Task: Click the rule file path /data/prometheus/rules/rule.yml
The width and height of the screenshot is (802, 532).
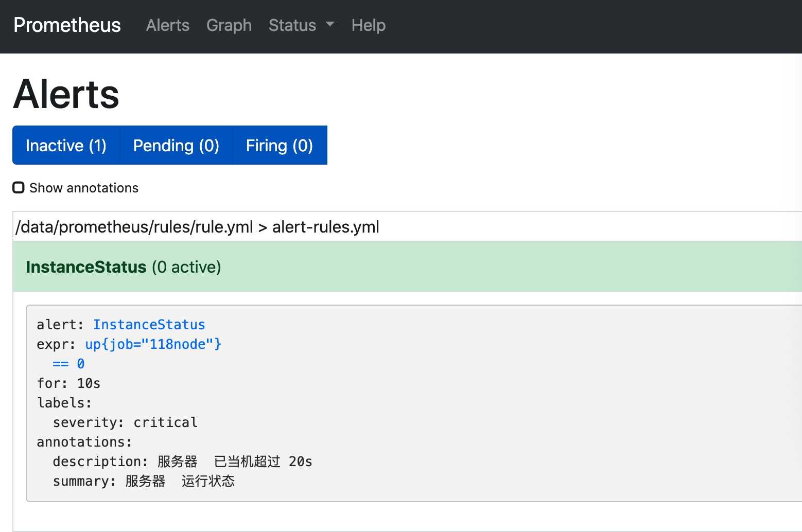Action: coord(134,227)
